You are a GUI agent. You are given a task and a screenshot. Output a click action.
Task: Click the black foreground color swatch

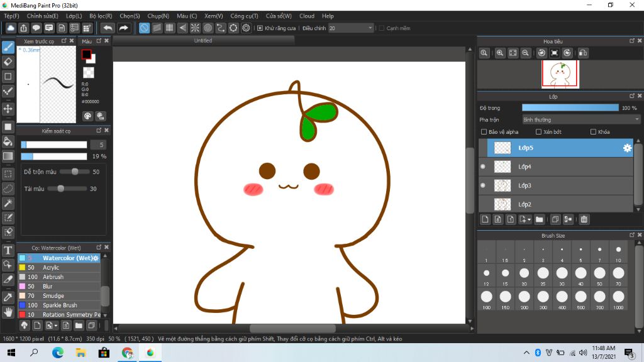coord(86,54)
